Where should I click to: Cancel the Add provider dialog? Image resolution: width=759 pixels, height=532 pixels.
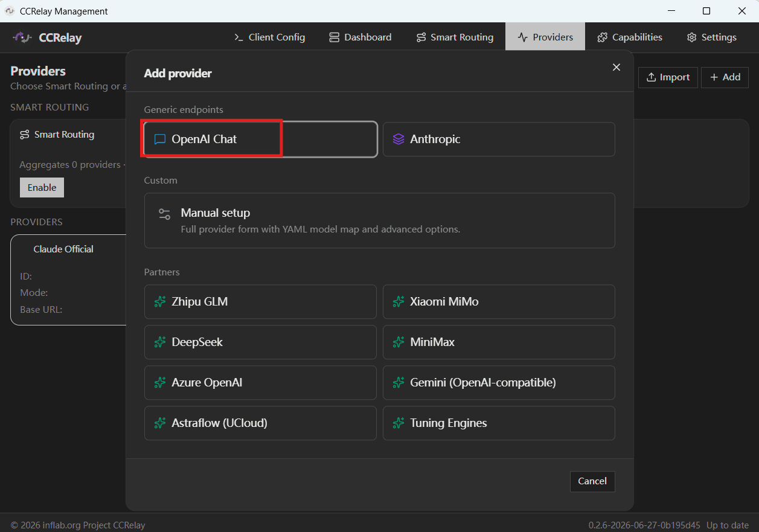click(x=592, y=481)
